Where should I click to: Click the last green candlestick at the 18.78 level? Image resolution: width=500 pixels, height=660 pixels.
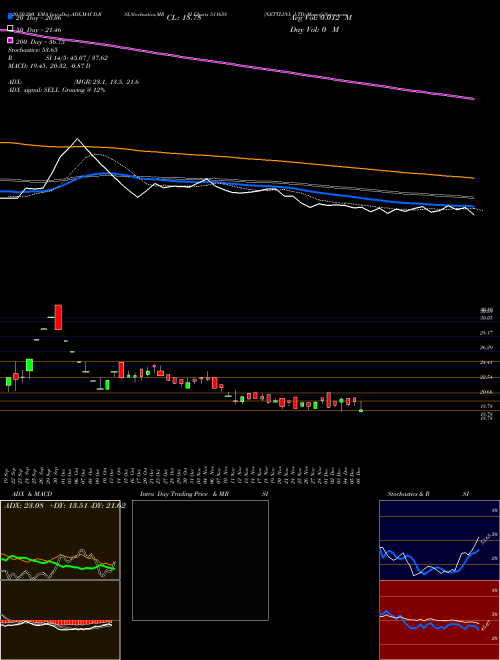tap(361, 410)
